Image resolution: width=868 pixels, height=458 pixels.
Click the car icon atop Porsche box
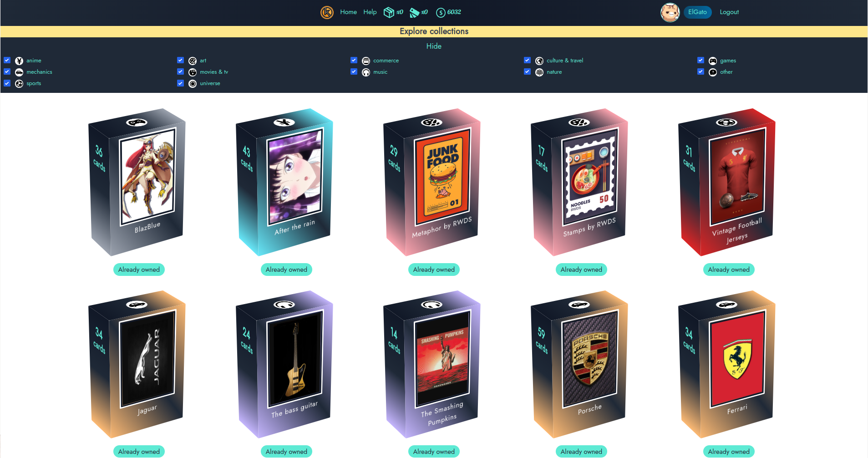(x=579, y=305)
